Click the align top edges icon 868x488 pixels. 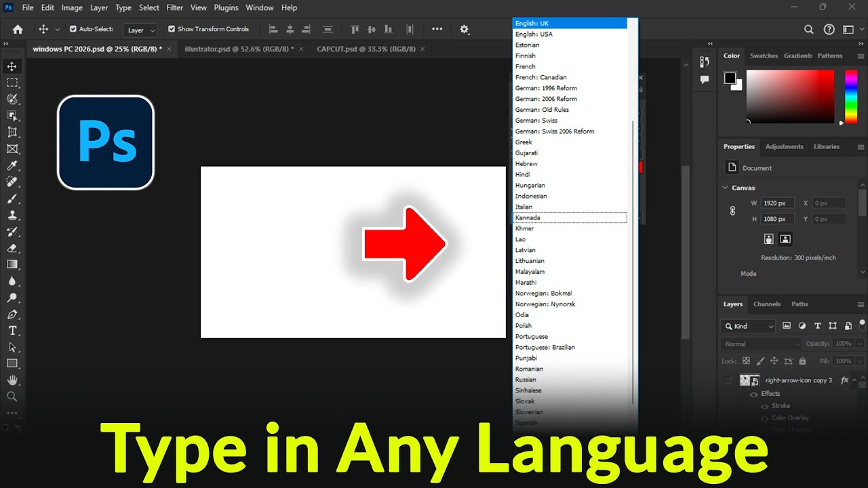[x=355, y=29]
